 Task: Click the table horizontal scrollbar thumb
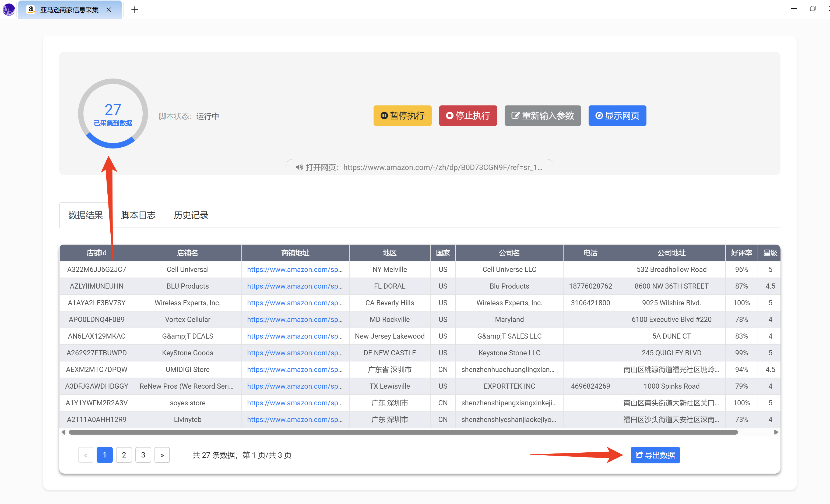click(403, 432)
